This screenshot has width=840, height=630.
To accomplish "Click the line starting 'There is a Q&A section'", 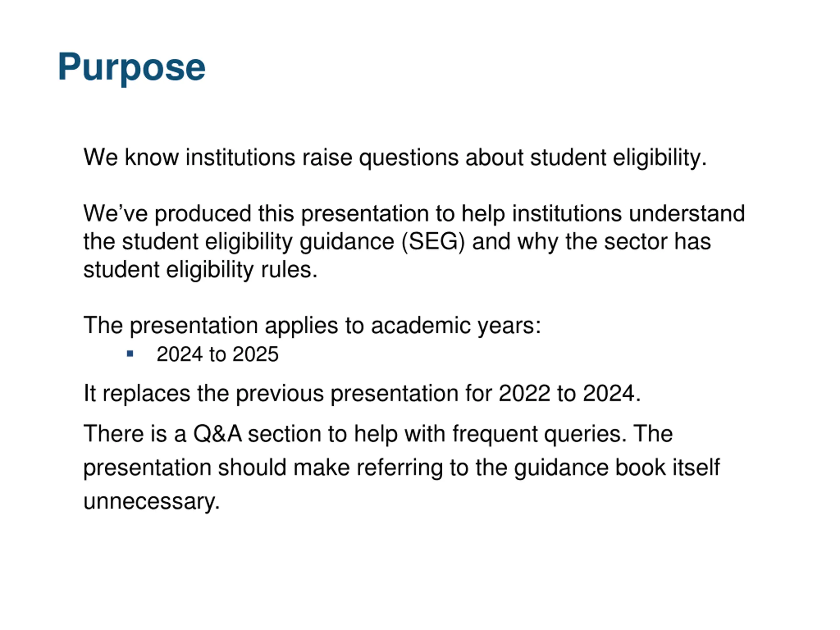I will pos(378,434).
